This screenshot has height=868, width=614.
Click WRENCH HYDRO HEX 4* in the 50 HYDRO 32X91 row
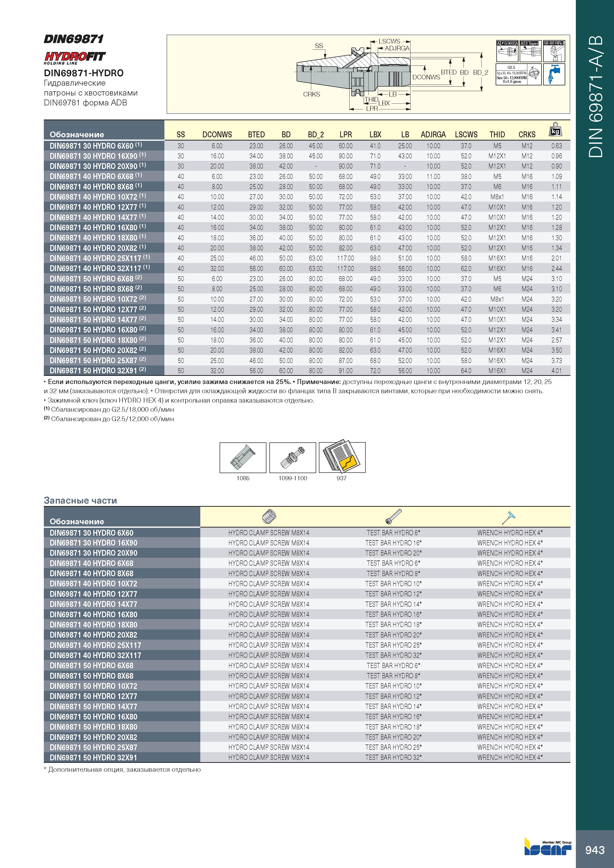click(x=510, y=757)
